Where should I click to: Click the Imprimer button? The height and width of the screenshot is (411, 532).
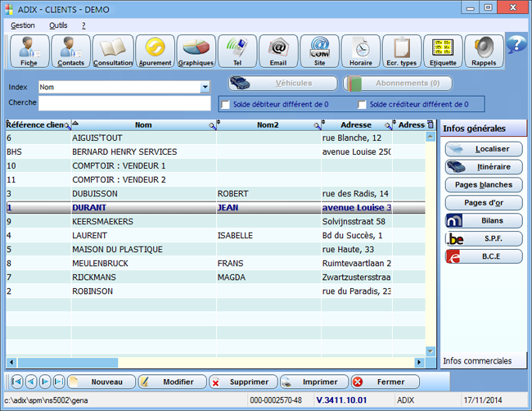(314, 382)
